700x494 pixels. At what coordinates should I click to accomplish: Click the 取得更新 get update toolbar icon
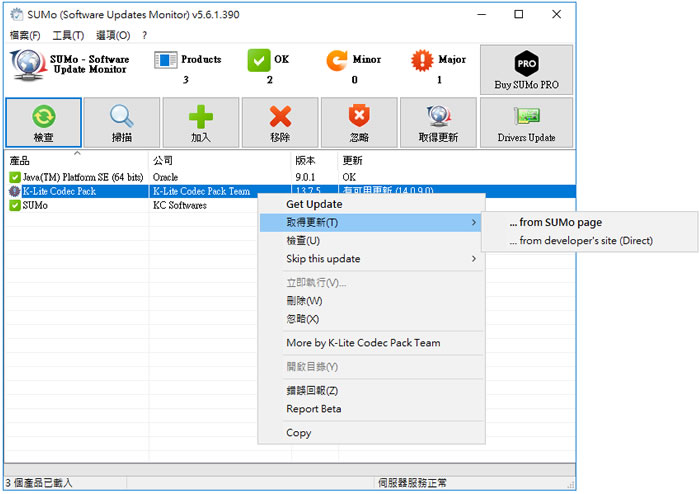(438, 115)
